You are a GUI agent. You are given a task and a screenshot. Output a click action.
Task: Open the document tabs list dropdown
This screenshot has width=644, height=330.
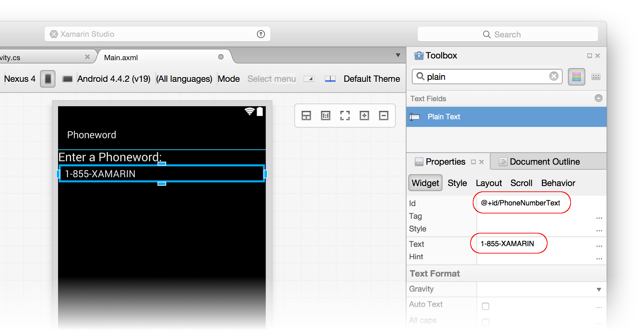click(x=398, y=55)
